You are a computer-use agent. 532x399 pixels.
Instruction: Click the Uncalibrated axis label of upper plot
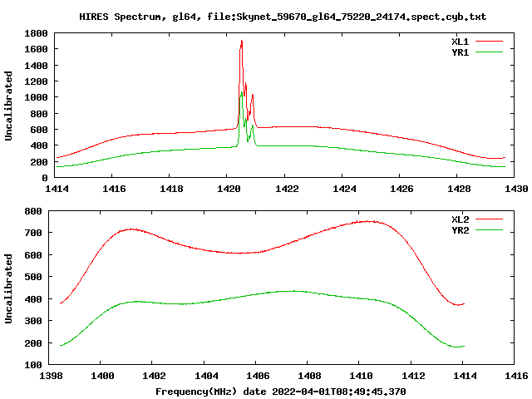pos(8,106)
